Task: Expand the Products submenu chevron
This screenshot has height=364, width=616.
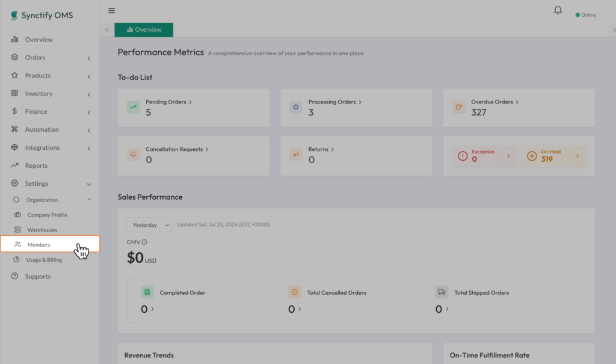Action: click(89, 76)
